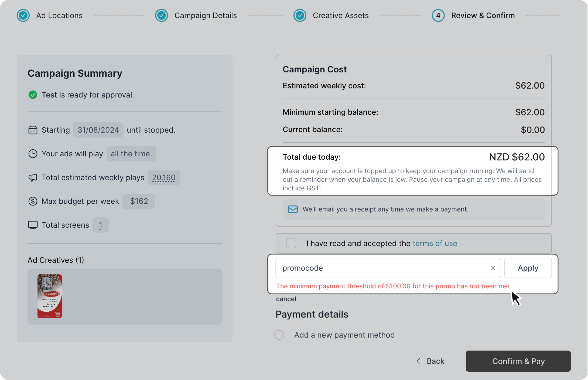Select Add a new payment method
This screenshot has height=380, width=588.
[279, 335]
